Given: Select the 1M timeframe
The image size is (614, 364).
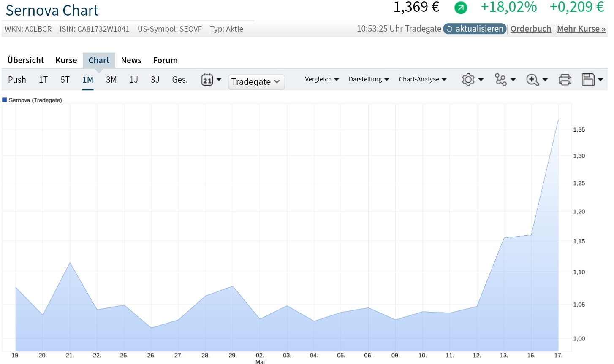Looking at the screenshot, I should pos(88,80).
